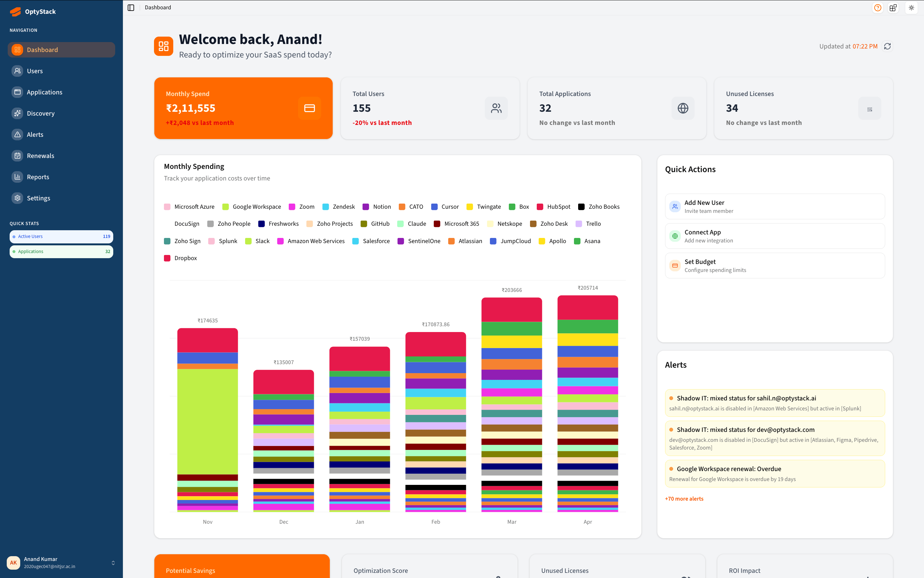Click the Monthly Spend ₹2,11,555 card

(243, 108)
